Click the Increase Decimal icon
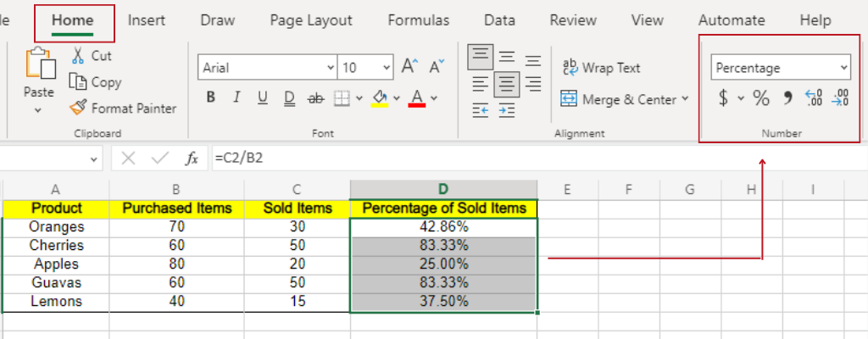The width and height of the screenshot is (868, 339). pyautogui.click(x=812, y=98)
